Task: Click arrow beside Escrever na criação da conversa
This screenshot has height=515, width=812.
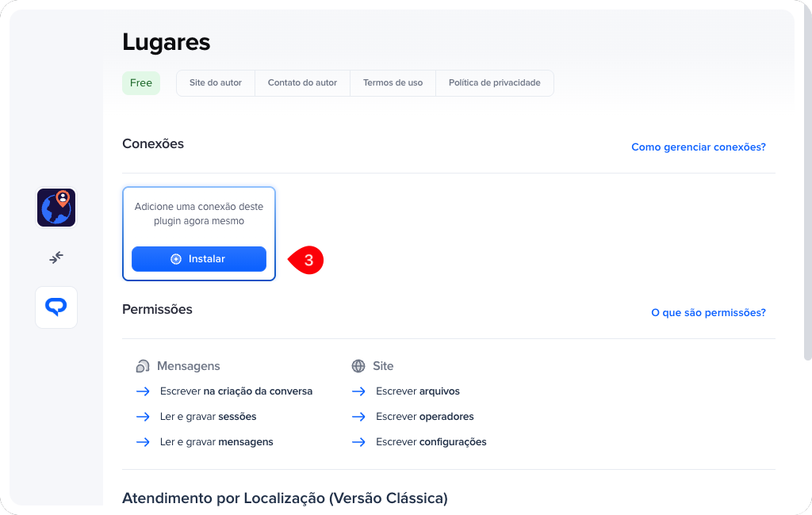Action: (x=143, y=391)
